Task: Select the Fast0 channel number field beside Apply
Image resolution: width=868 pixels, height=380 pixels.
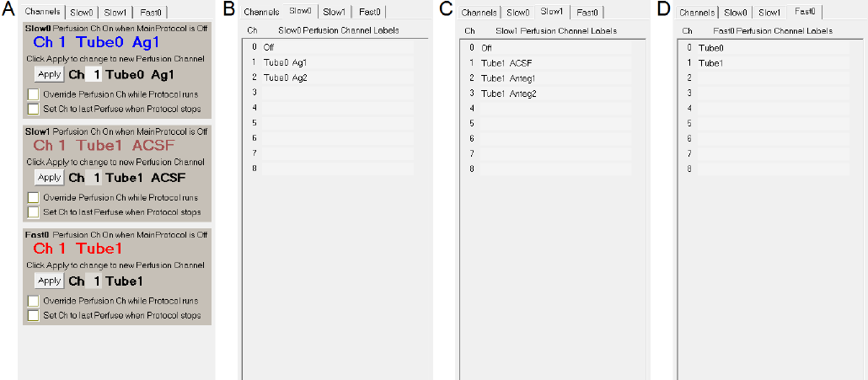Action: point(96,281)
